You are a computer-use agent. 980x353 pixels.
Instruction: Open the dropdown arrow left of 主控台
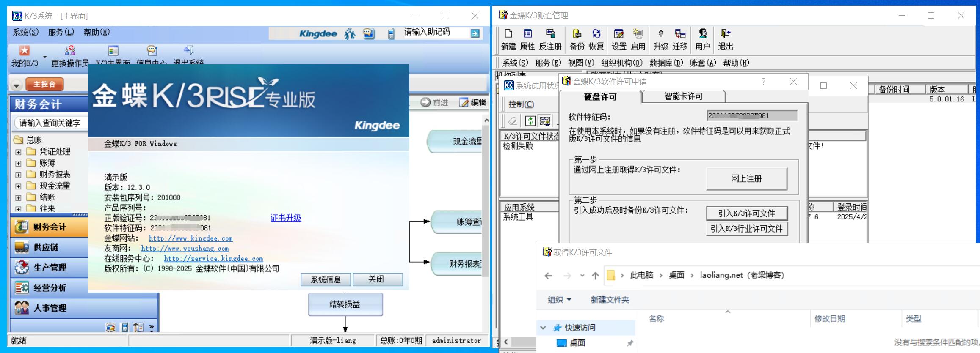pyautogui.click(x=16, y=85)
